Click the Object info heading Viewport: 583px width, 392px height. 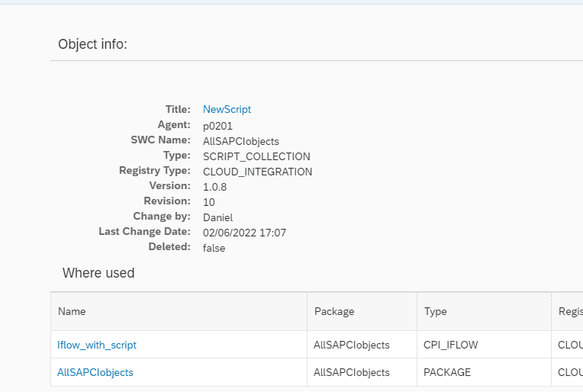click(x=92, y=44)
